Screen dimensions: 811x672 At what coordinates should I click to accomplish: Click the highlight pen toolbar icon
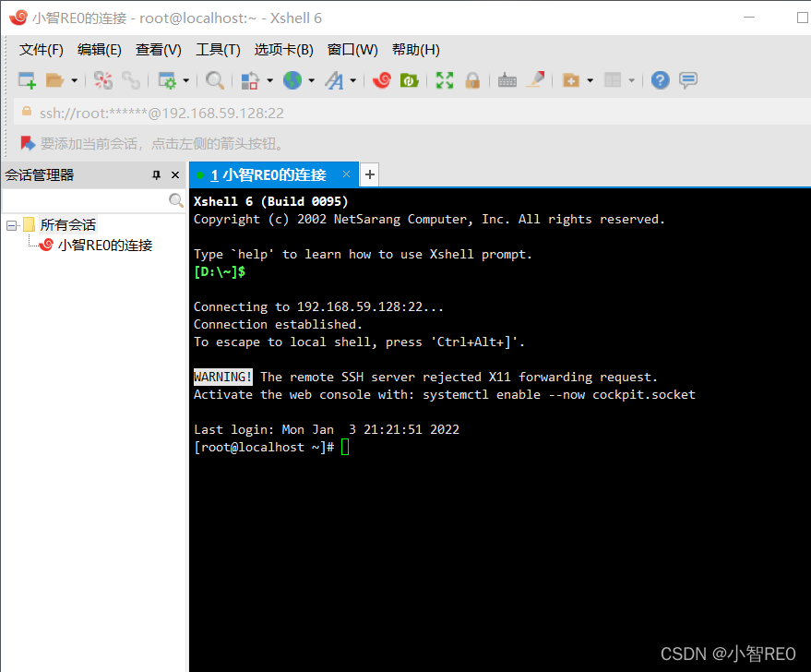pyautogui.click(x=536, y=79)
